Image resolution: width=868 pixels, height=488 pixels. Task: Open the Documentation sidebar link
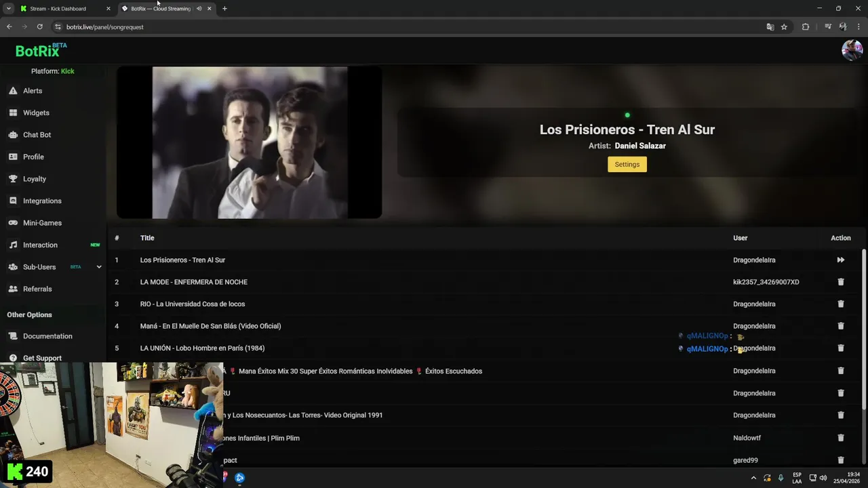(47, 336)
